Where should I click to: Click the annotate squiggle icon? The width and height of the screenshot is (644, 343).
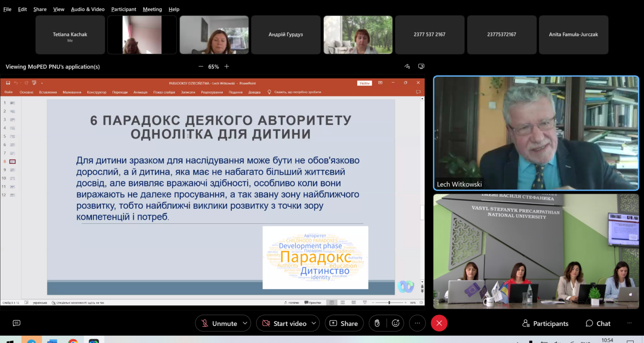coord(407,66)
